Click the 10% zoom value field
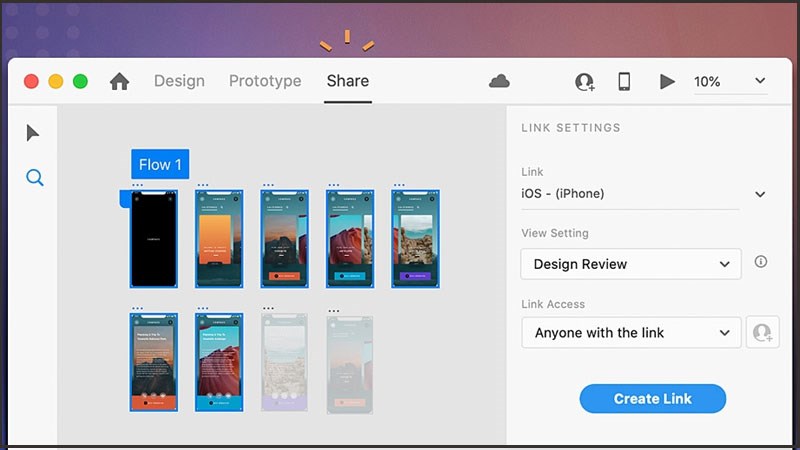Screen dimensions: 800x450 707,82
